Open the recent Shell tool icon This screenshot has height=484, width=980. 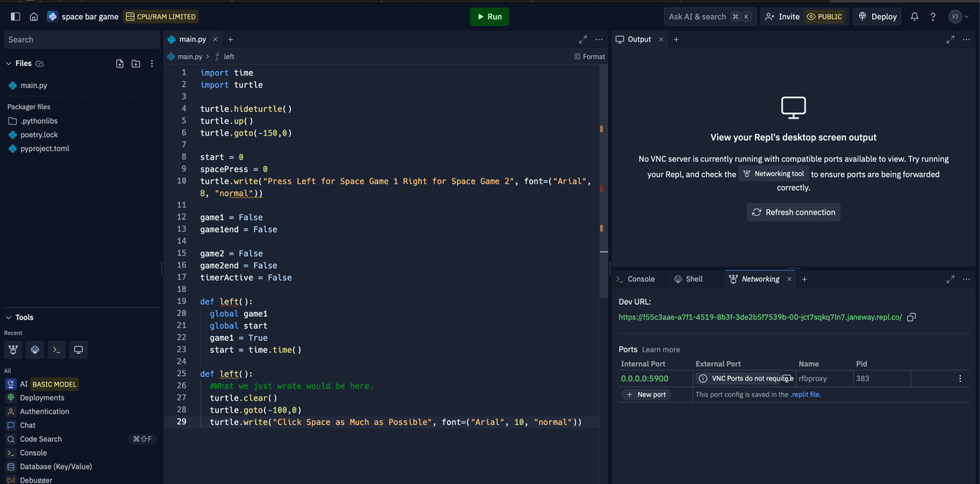coord(56,350)
